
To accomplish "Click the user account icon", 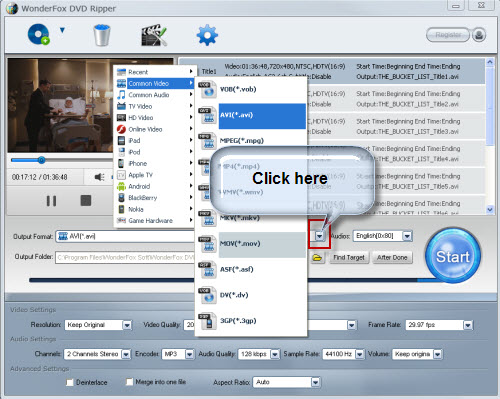I will (x=479, y=35).
